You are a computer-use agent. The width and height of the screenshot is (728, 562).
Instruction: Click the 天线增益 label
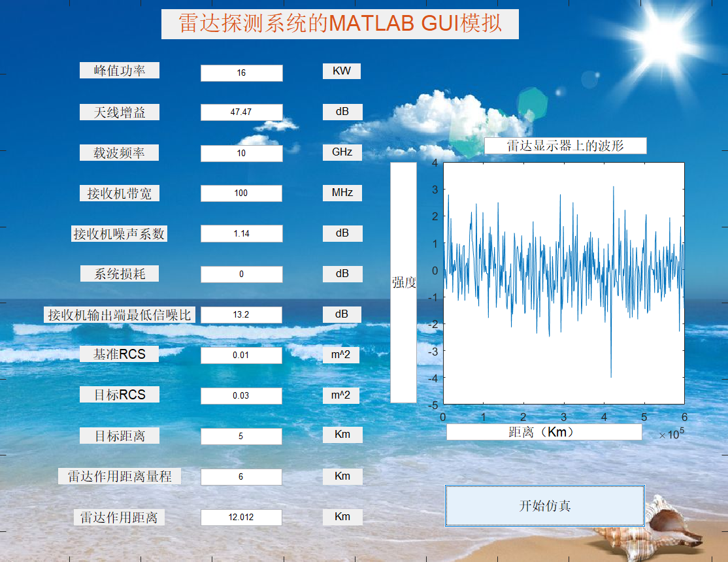(x=120, y=112)
